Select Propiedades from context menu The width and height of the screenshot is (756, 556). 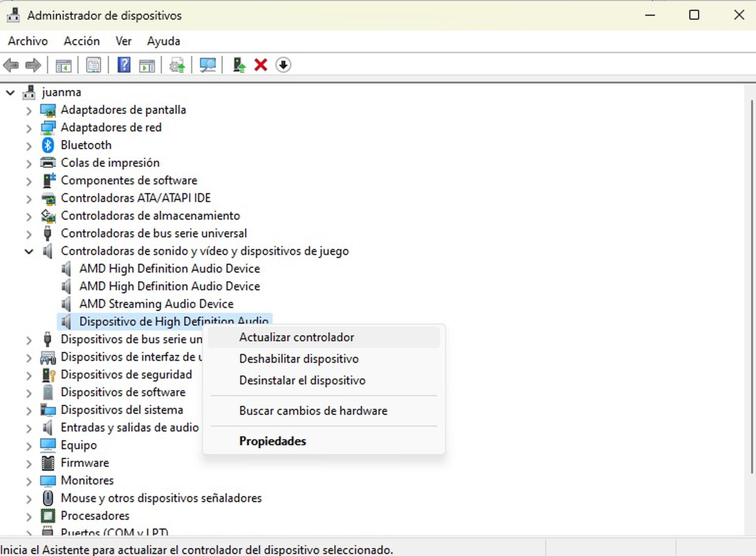[272, 441]
